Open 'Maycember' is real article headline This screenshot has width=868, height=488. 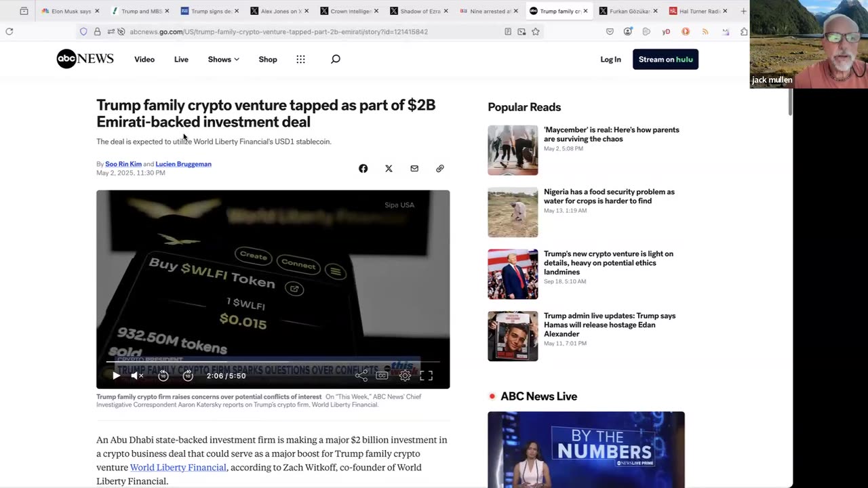pyautogui.click(x=612, y=134)
